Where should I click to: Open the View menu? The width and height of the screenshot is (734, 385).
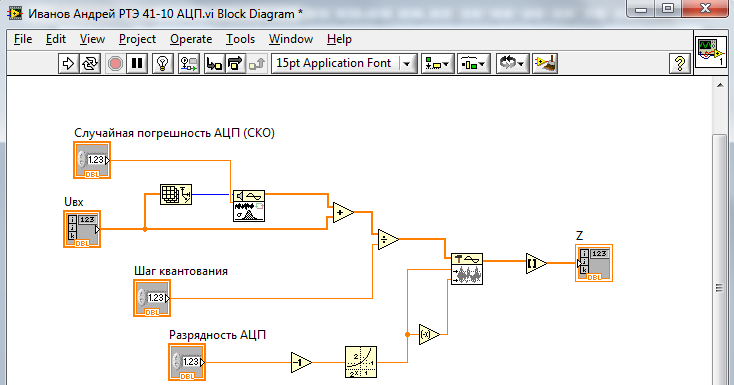pyautogui.click(x=92, y=39)
